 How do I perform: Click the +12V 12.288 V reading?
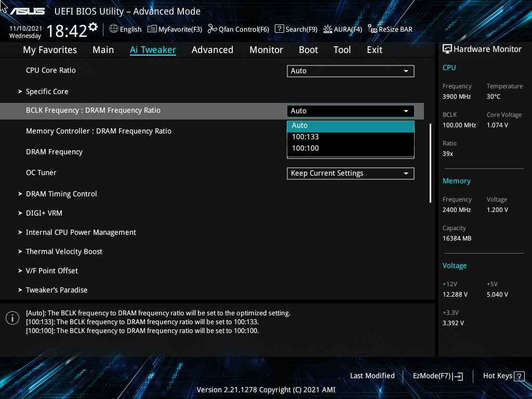coord(455,295)
